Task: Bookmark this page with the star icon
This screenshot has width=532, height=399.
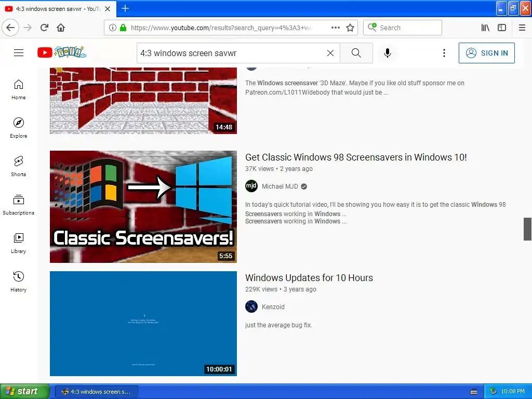Action: pos(350,28)
